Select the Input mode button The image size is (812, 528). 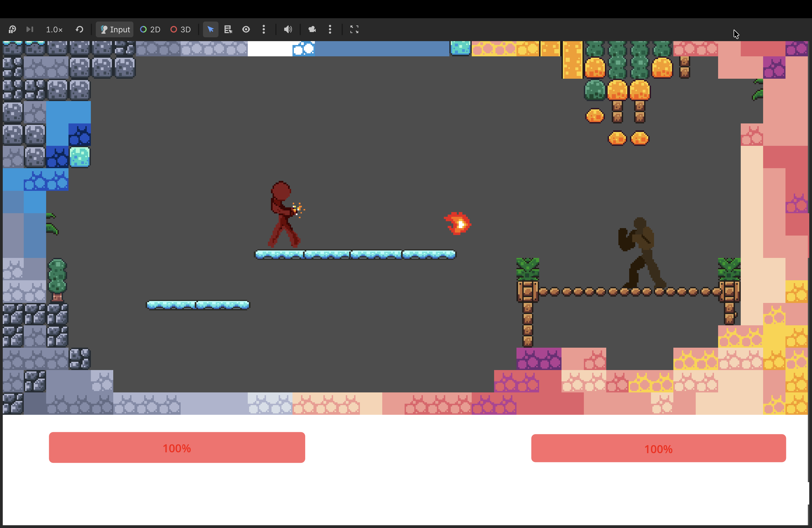click(x=115, y=30)
